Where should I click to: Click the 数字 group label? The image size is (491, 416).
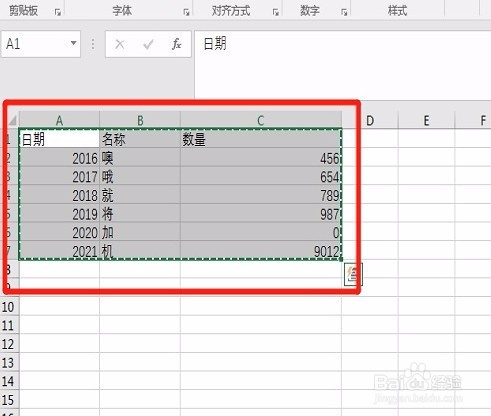310,11
